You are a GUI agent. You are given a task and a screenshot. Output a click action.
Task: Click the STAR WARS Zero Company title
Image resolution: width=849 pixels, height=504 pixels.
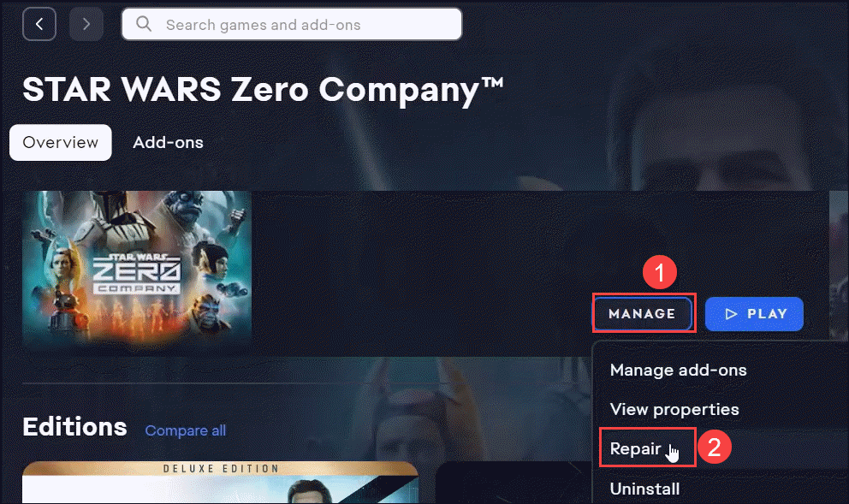click(x=263, y=89)
